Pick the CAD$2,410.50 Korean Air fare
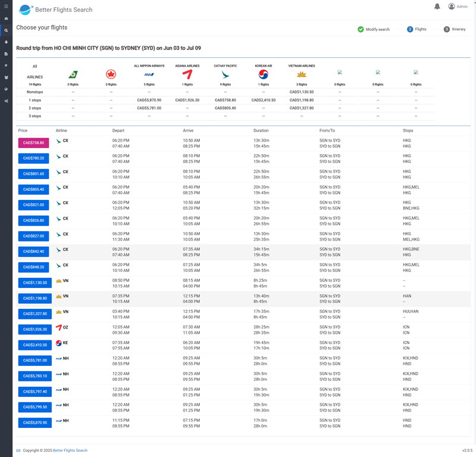The height and width of the screenshot is (457, 476). pos(33,345)
